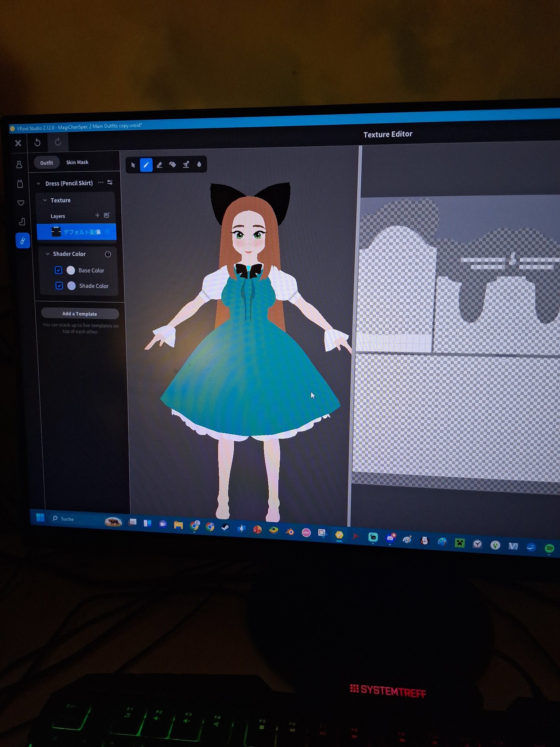
Task: Uncheck the Base Color checkbox
Action: click(58, 270)
